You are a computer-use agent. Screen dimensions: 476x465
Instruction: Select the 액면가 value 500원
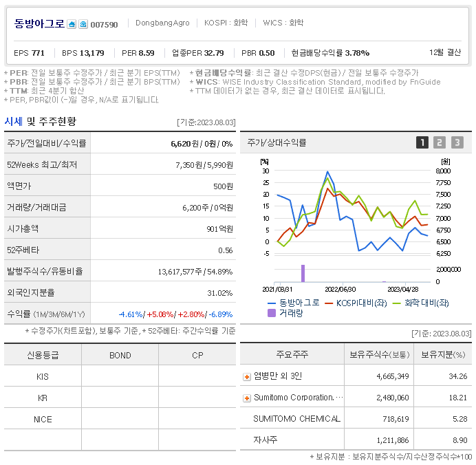pyautogui.click(x=223, y=186)
